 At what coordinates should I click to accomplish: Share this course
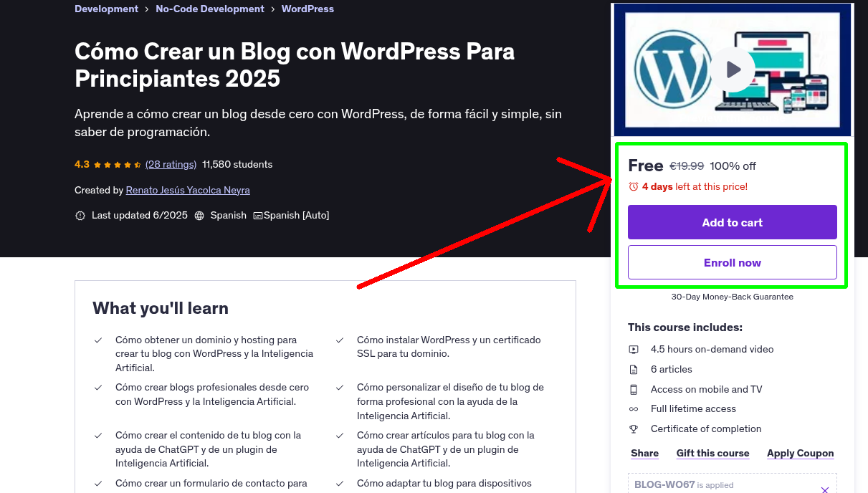(x=645, y=453)
